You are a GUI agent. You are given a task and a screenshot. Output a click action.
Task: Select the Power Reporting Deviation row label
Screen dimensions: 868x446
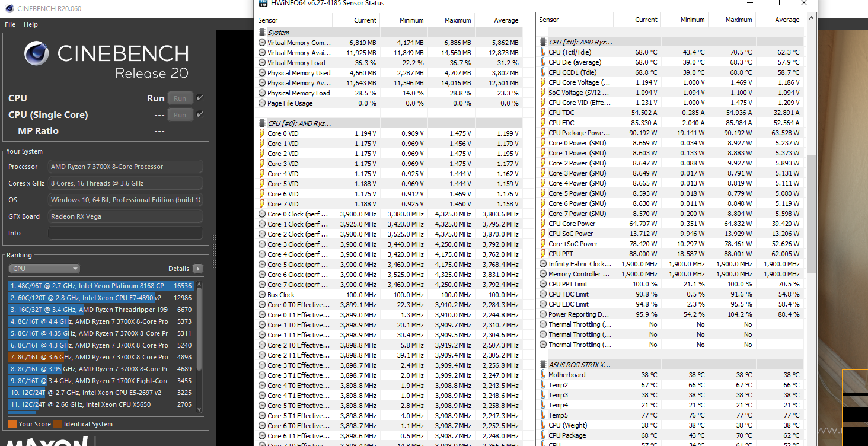579,314
